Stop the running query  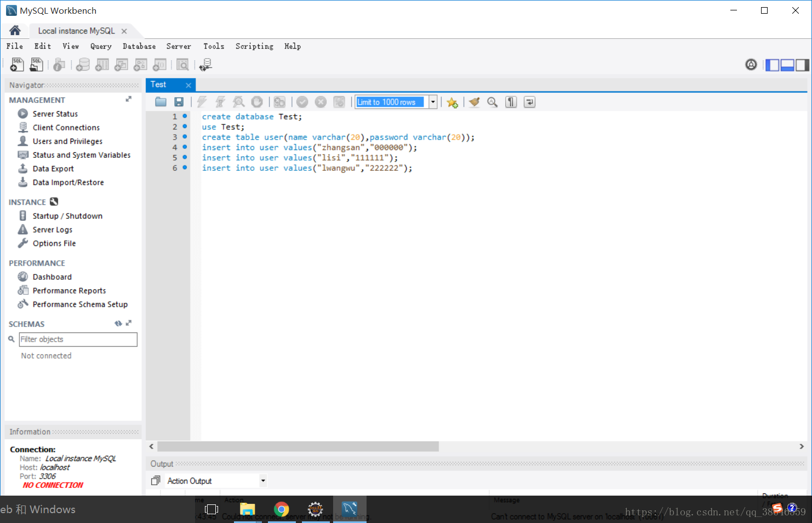257,102
